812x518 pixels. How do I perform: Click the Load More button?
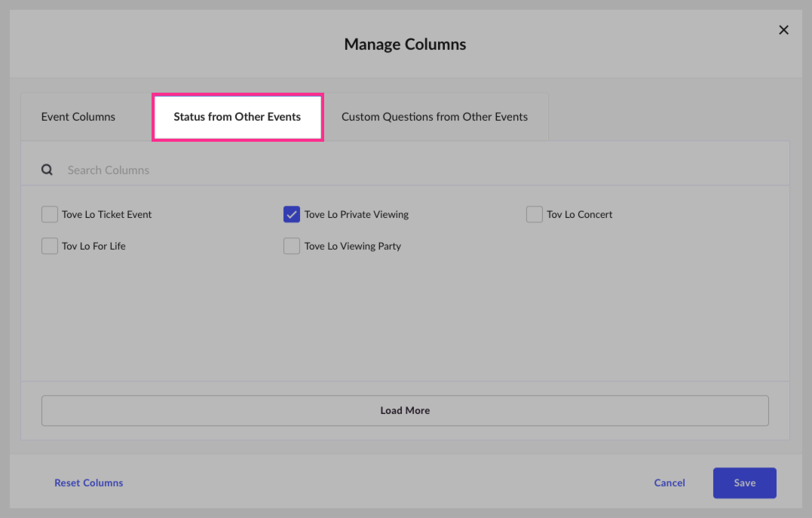pyautogui.click(x=405, y=411)
